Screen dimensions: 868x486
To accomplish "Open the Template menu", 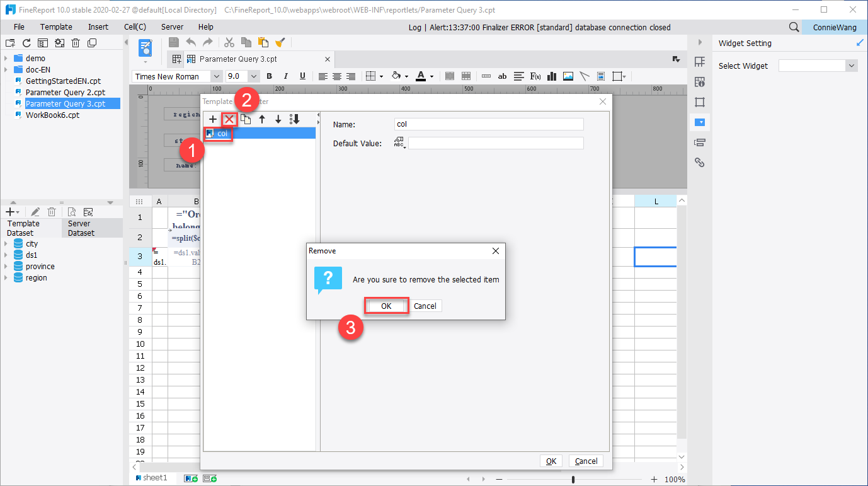I will point(56,26).
